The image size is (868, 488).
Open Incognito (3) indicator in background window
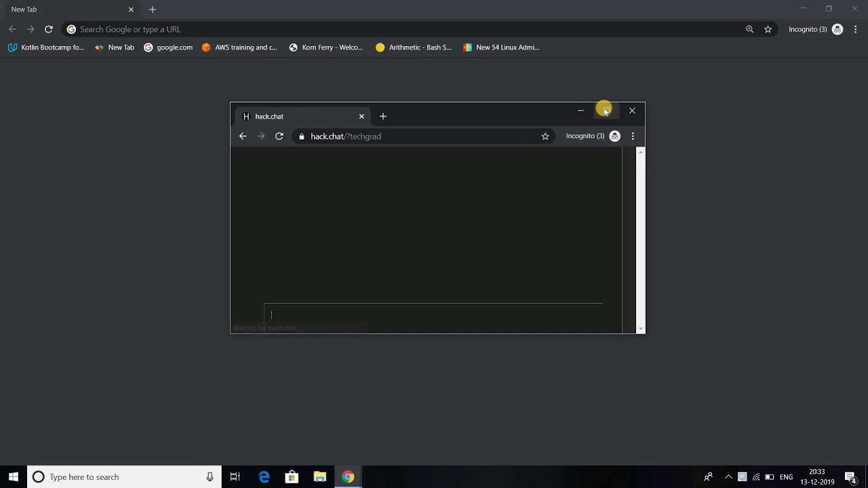(816, 29)
